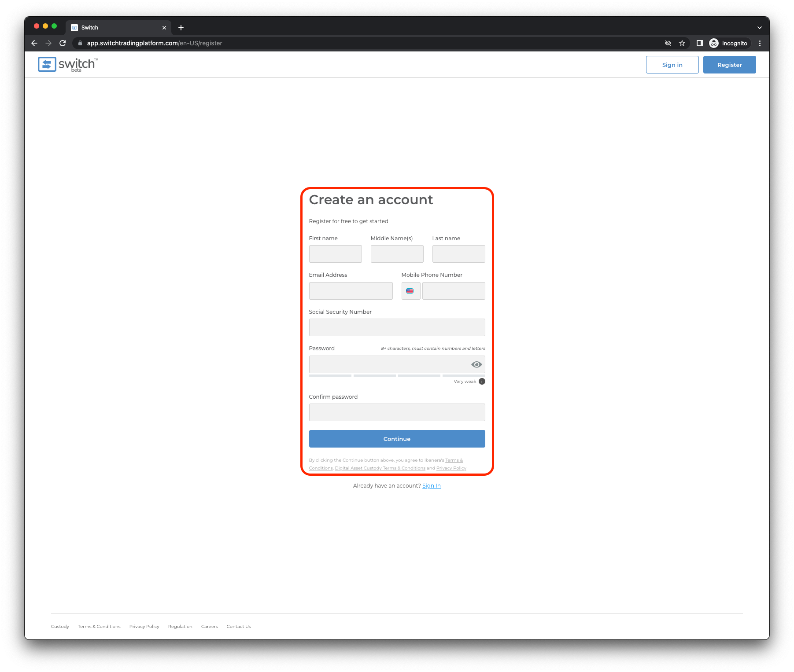This screenshot has width=794, height=672.
Task: Focus the Middle Name(s) field
Action: (x=397, y=254)
